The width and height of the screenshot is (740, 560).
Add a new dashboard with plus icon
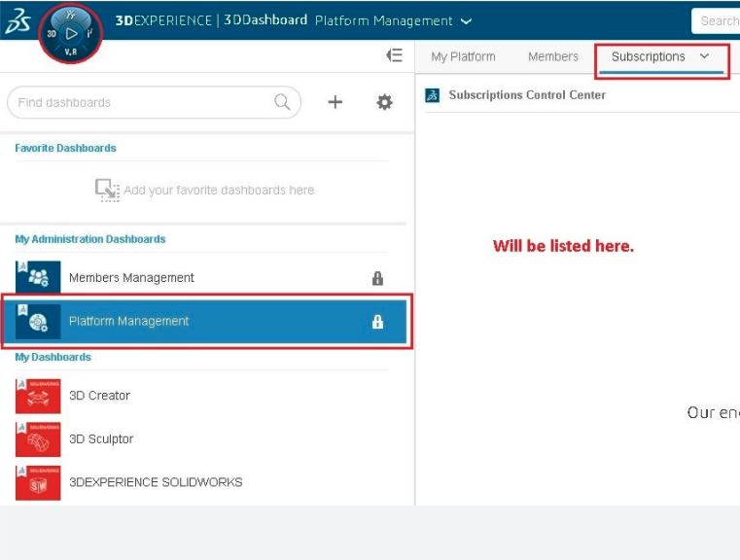point(335,102)
